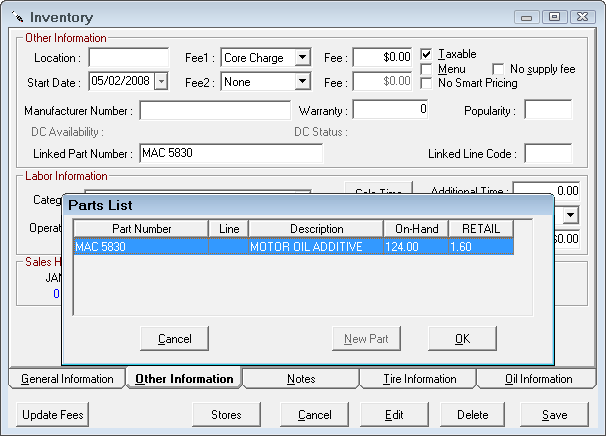This screenshot has width=606, height=436.
Task: Toggle the Taxable checkbox
Action: 427,54
